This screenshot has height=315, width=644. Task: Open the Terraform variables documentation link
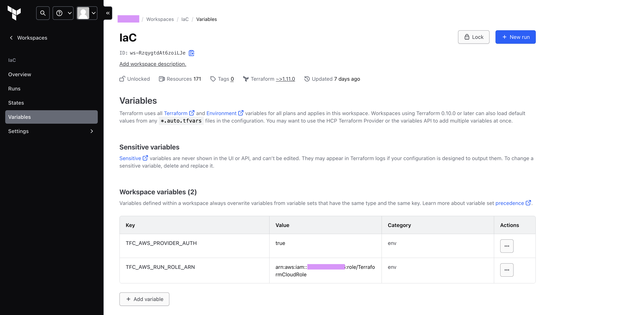(x=179, y=113)
